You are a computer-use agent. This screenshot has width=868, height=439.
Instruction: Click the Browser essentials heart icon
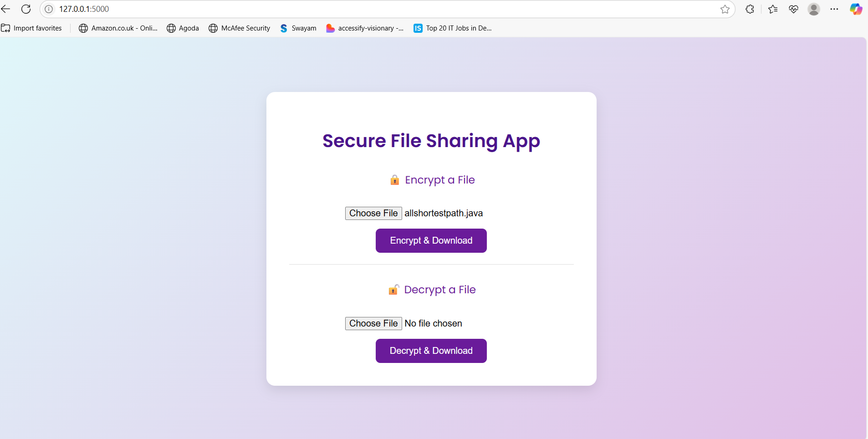point(793,9)
